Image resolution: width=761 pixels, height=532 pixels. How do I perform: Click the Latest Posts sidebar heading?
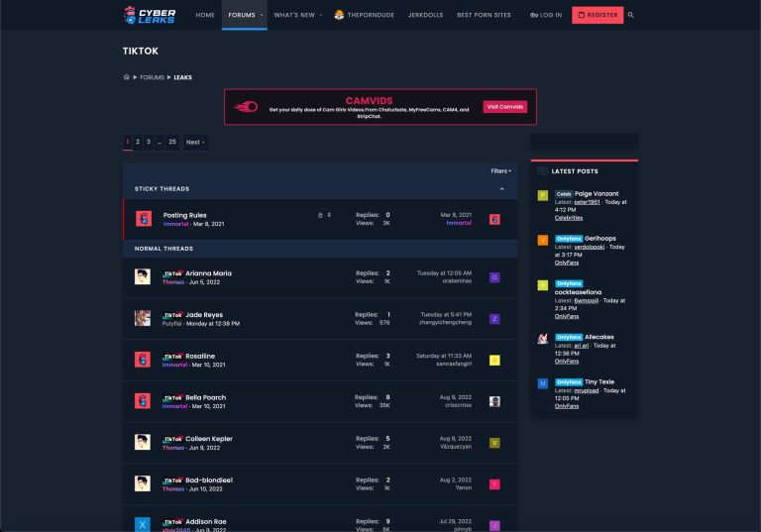(x=575, y=171)
